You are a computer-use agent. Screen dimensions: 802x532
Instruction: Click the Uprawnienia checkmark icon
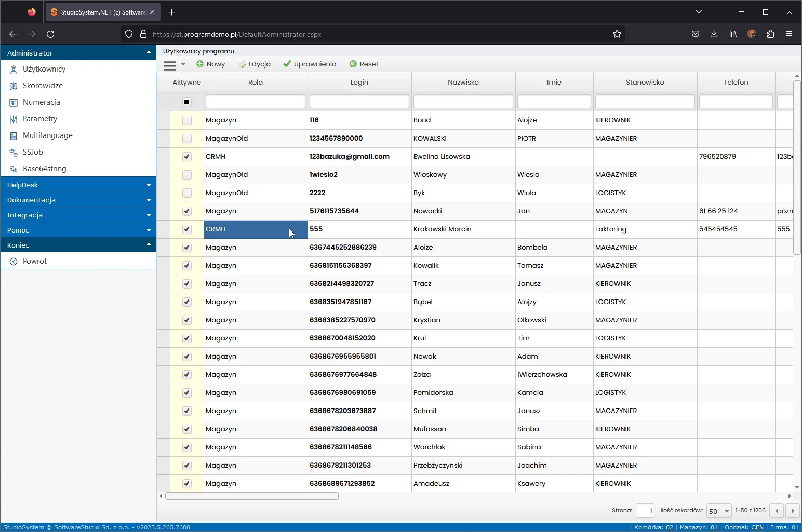[x=287, y=64]
